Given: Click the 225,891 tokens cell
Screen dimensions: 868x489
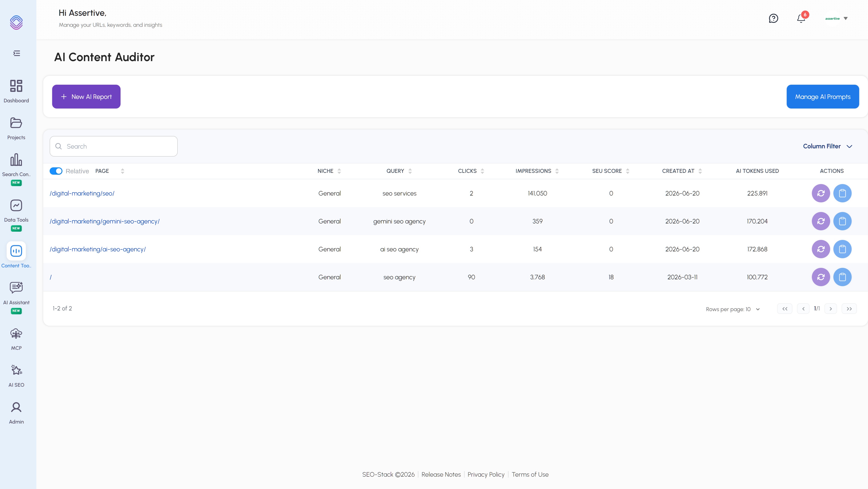Looking at the screenshot, I should [757, 193].
